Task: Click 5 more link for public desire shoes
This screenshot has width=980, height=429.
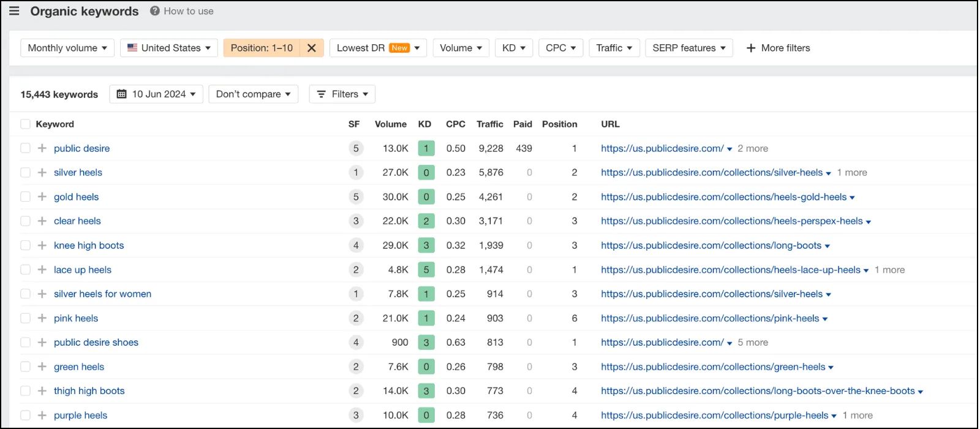Action: coord(753,343)
